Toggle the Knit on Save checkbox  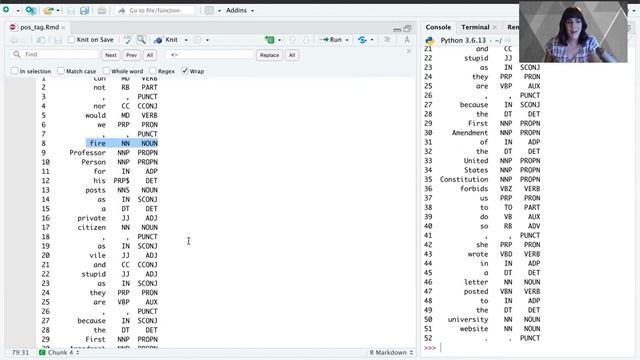[71, 40]
